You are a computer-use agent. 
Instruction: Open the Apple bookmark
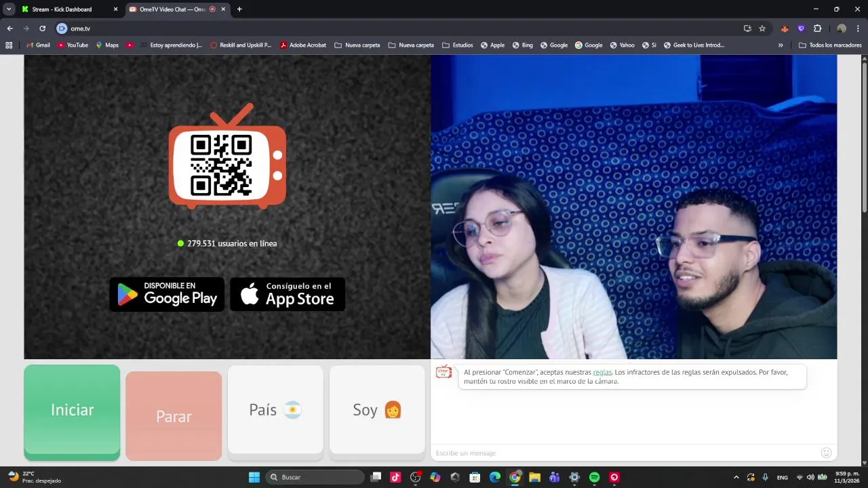pyautogui.click(x=492, y=45)
